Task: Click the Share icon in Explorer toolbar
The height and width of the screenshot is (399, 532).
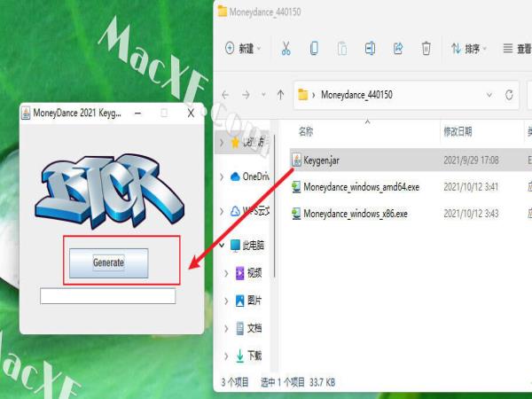Action: coord(398,49)
